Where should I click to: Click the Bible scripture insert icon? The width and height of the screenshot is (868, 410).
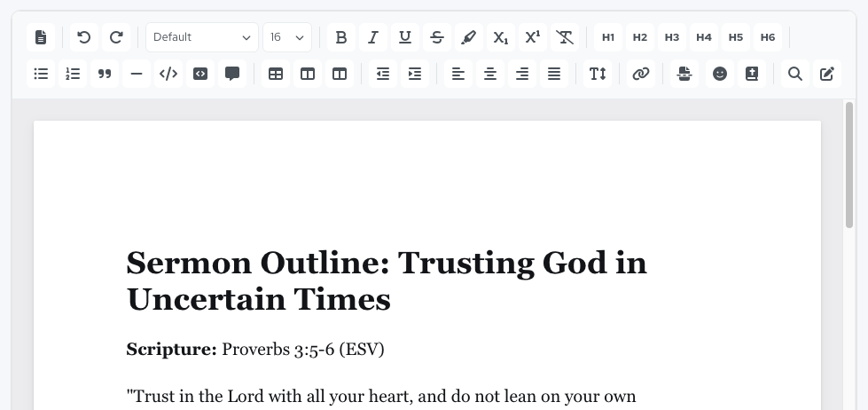click(752, 74)
